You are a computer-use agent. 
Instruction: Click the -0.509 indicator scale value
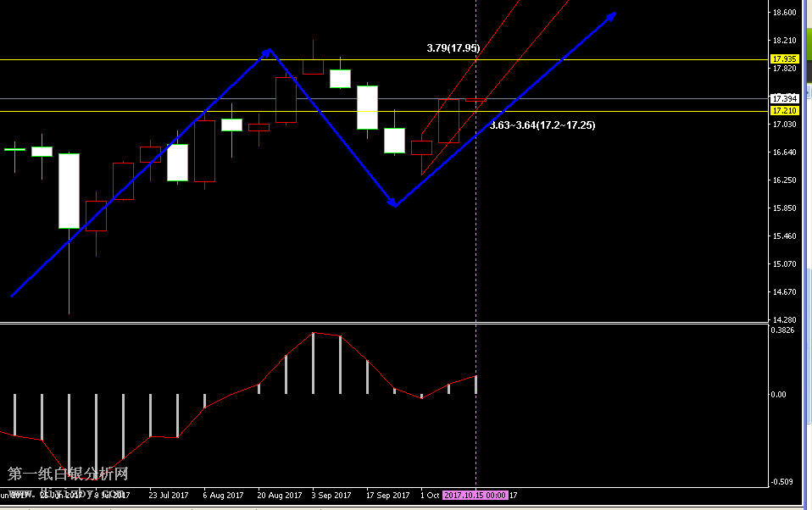point(783,482)
